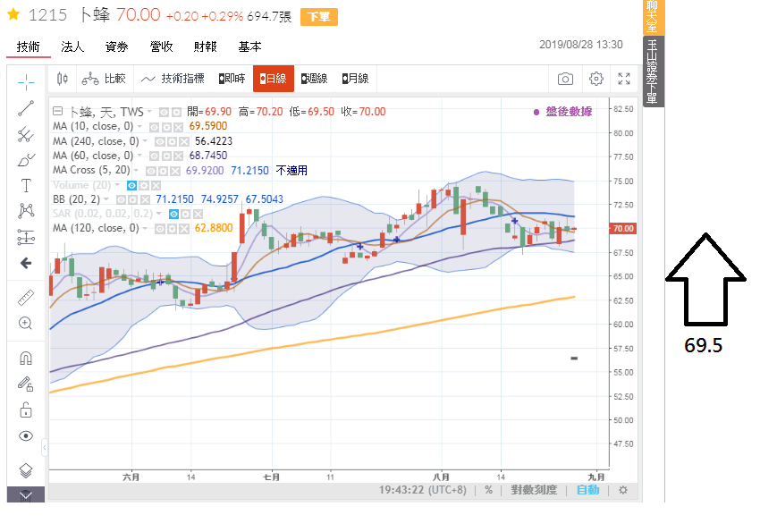Toggle percent scale with % button
Image resolution: width=760 pixels, height=532 pixels.
tap(488, 490)
